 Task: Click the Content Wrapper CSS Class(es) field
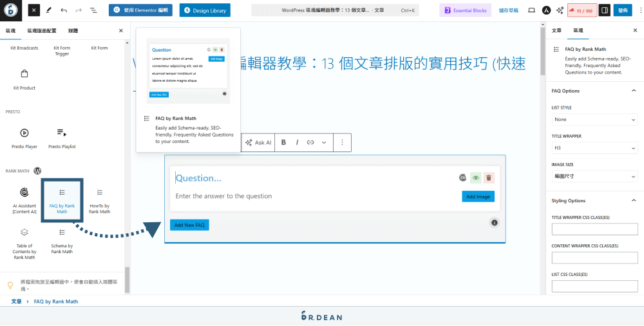click(594, 258)
